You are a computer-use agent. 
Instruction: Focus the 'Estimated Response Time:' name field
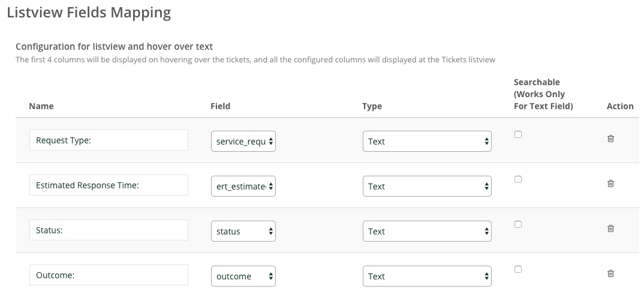click(x=109, y=185)
